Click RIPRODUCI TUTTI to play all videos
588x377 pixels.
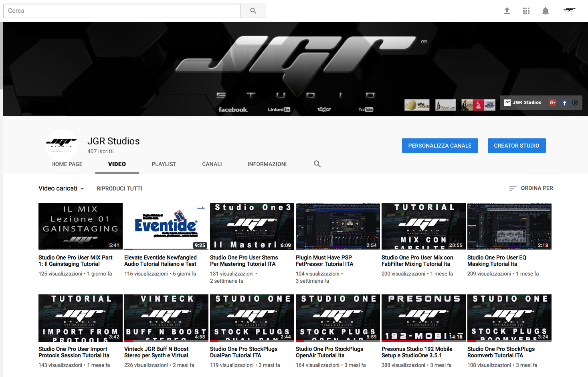[119, 188]
